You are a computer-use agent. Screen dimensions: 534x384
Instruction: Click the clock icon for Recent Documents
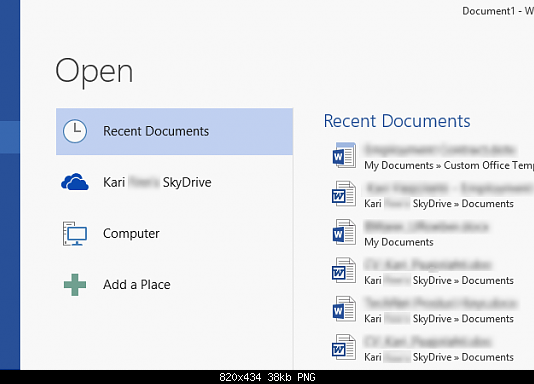75,131
